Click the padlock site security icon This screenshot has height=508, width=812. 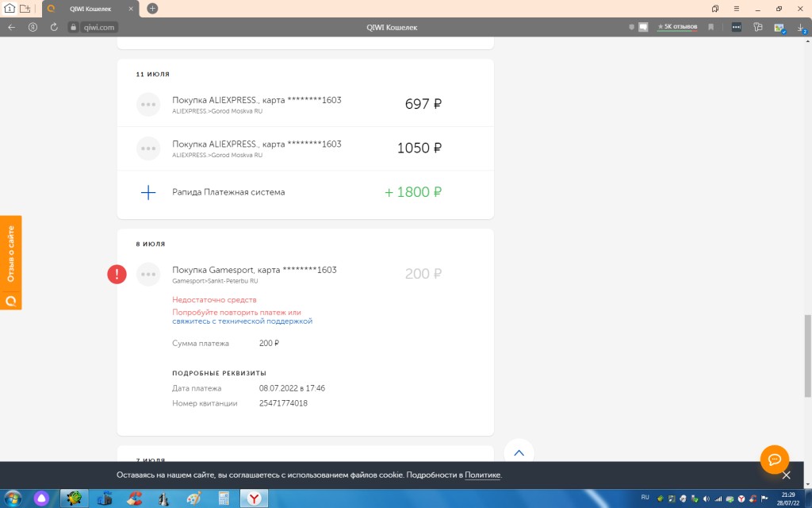pos(73,28)
